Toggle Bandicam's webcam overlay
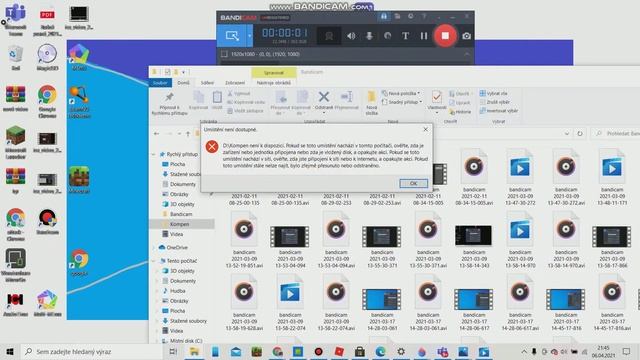Viewport: 640px width, 360px height. [329, 36]
